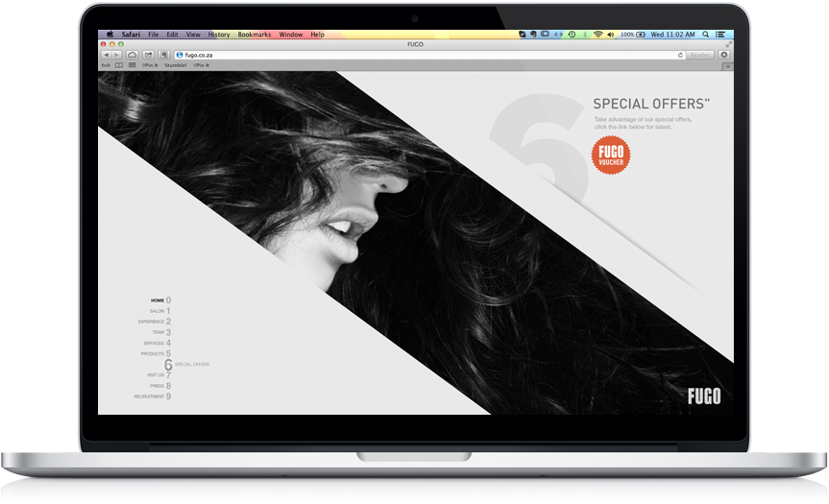Open the Apple menu
Screen dimensions: 829x504
click(110, 35)
